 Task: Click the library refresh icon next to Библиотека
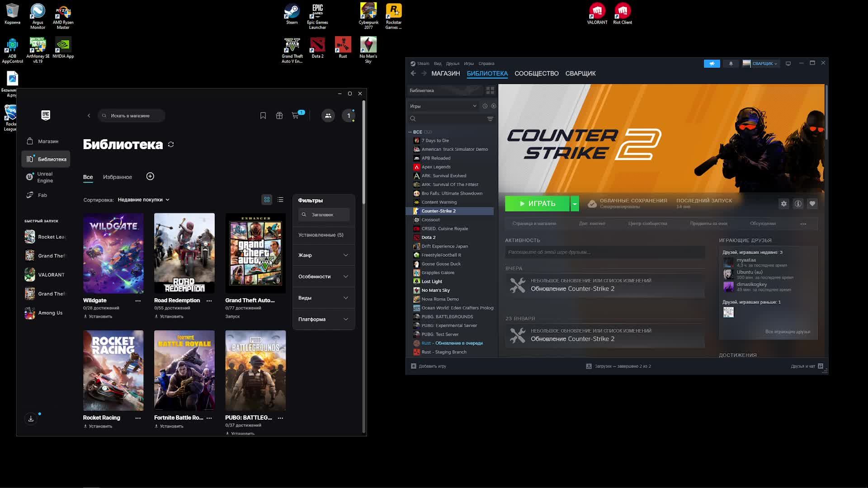(171, 145)
